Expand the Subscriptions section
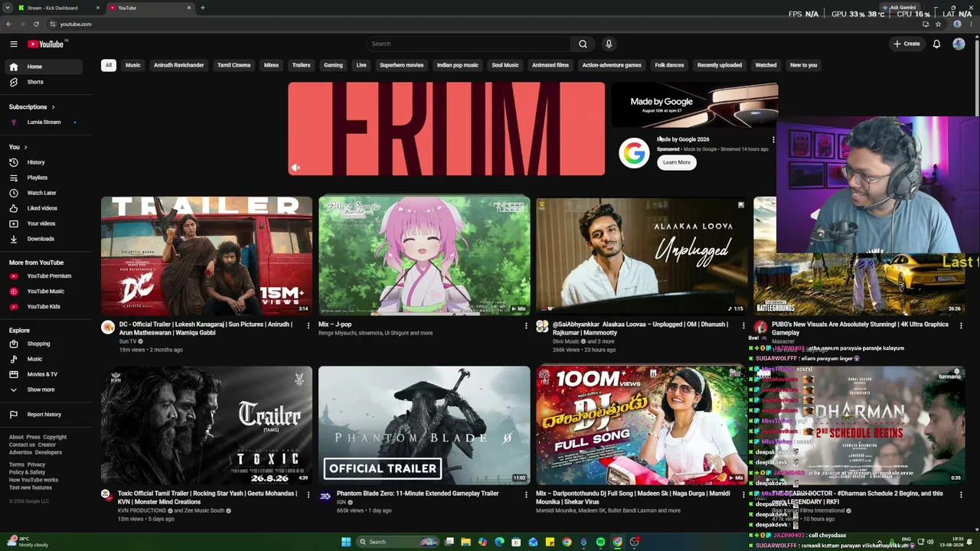980x551 pixels. coord(31,106)
